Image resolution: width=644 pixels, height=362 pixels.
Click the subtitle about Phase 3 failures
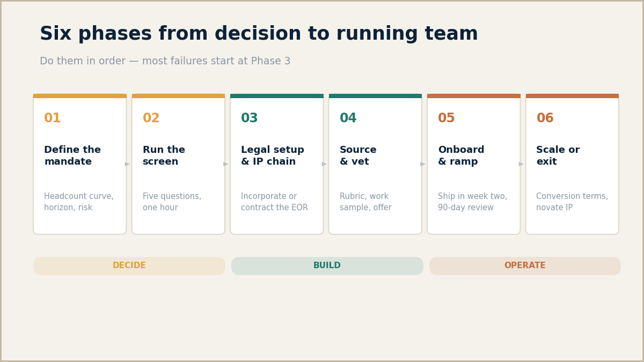[165, 61]
